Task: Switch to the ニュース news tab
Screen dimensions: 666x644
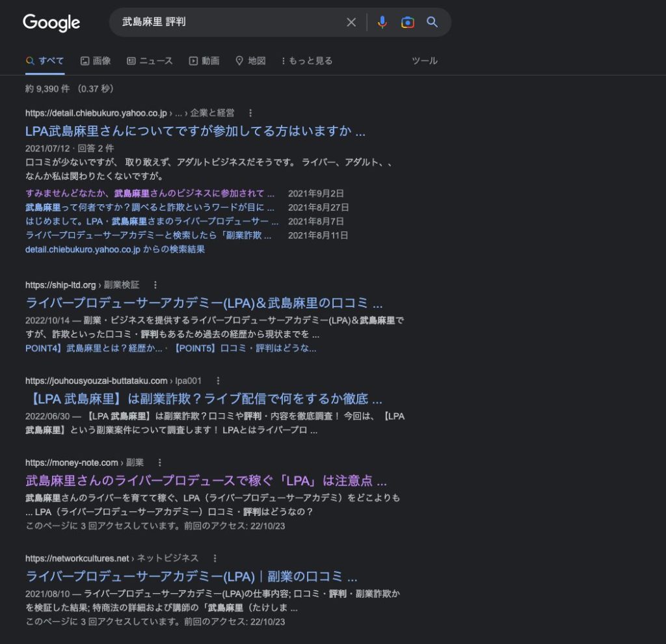Action: 150,60
